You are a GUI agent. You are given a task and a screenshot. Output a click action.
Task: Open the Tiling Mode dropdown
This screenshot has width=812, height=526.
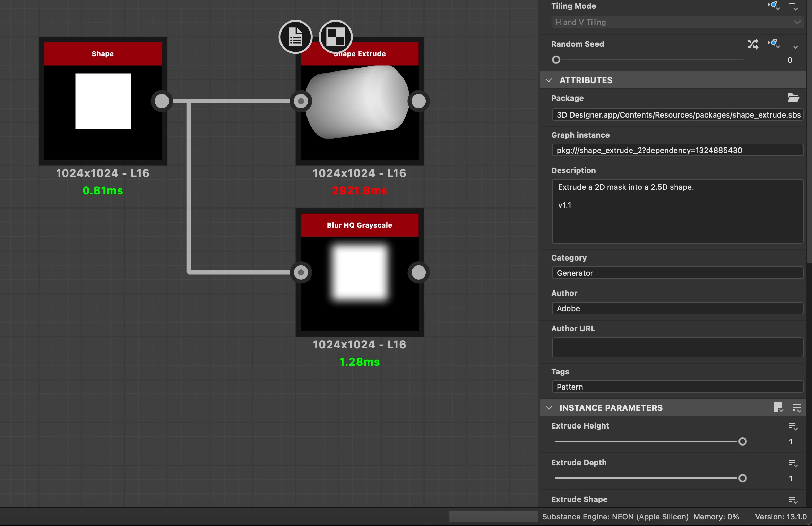pos(677,23)
